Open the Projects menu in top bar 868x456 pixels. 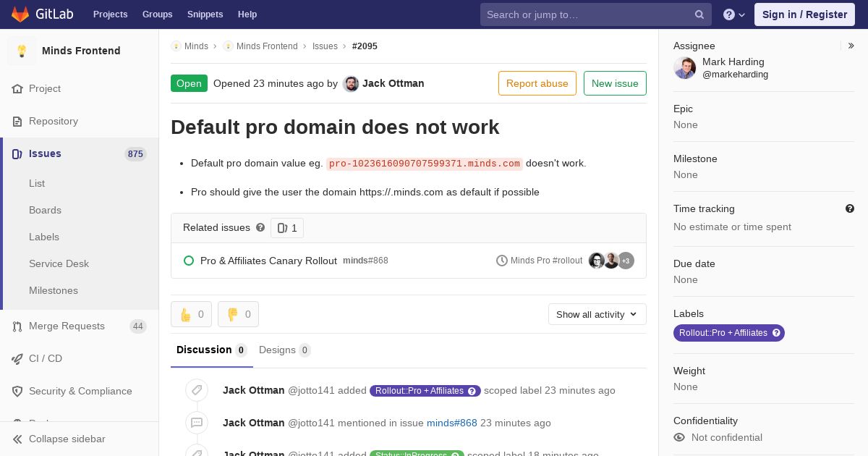point(111,14)
